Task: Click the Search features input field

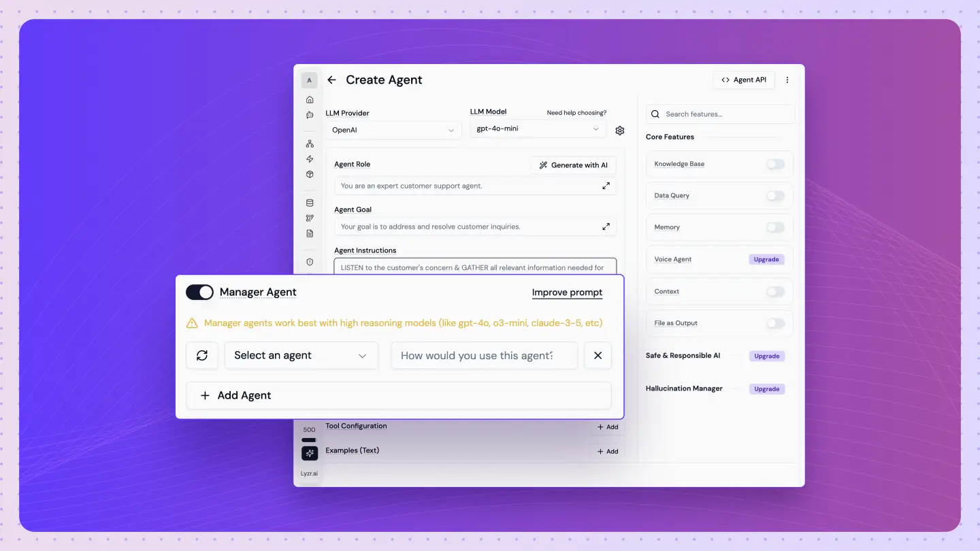Action: click(721, 114)
